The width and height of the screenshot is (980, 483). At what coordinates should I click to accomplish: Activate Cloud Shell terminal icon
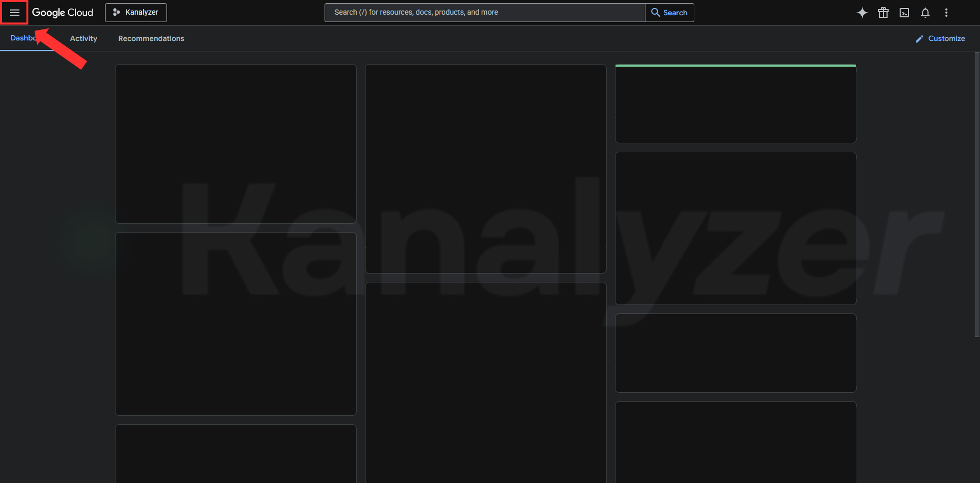[x=904, y=13]
